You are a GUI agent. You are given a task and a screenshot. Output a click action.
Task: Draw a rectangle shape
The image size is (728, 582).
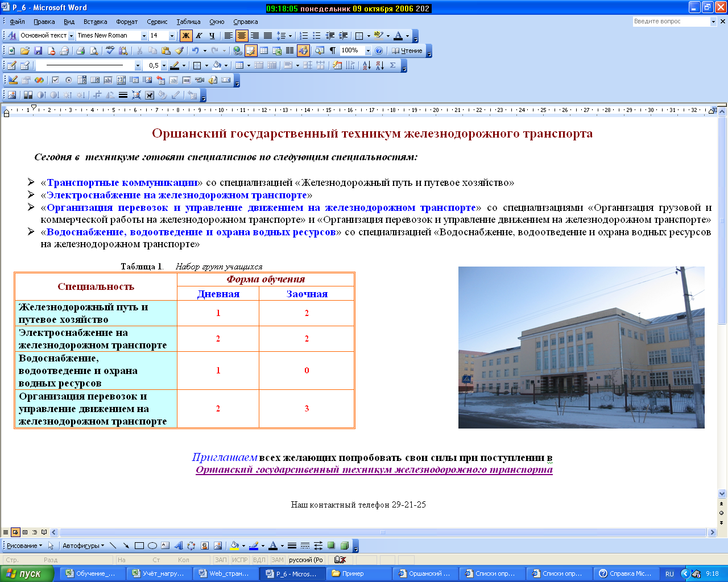[139, 546]
